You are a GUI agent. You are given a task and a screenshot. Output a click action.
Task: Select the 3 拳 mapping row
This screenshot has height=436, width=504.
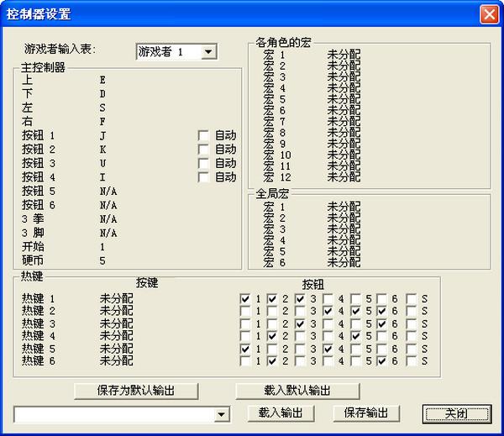[x=70, y=219]
